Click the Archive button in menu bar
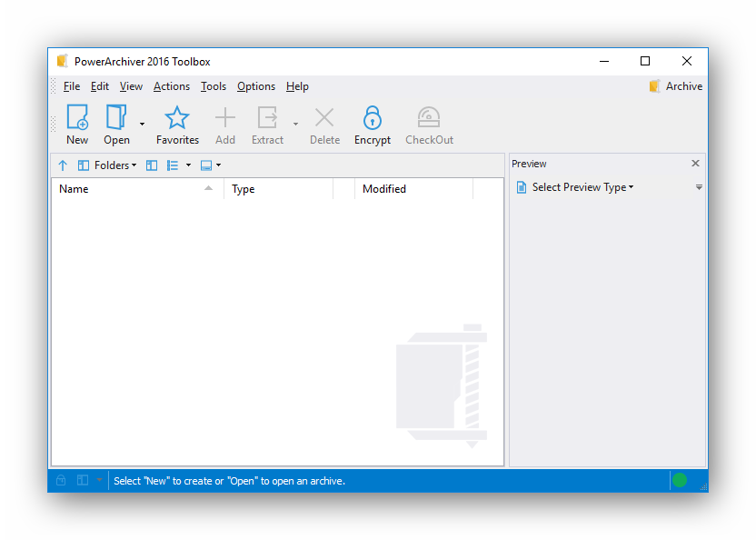This screenshot has height=540, width=756. (x=675, y=86)
